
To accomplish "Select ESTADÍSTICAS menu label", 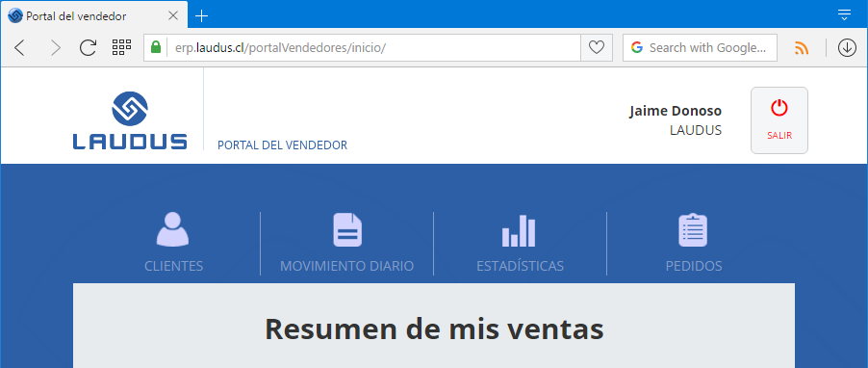I will pyautogui.click(x=521, y=266).
